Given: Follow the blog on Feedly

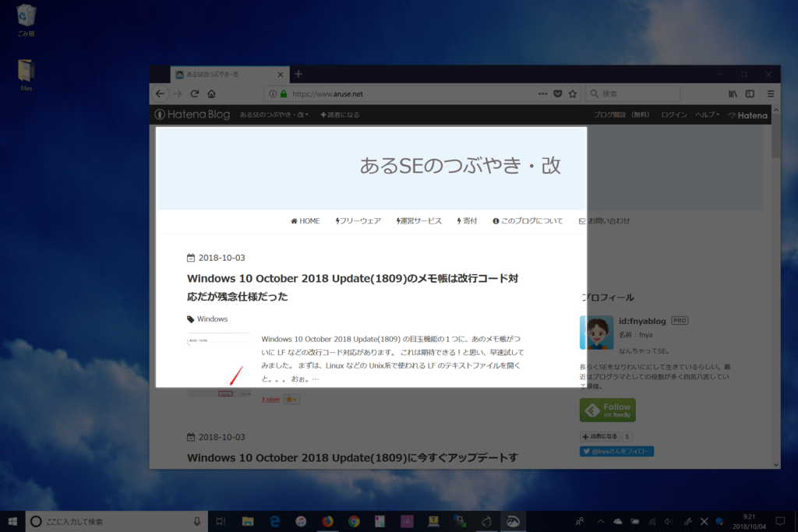Looking at the screenshot, I should tap(607, 408).
